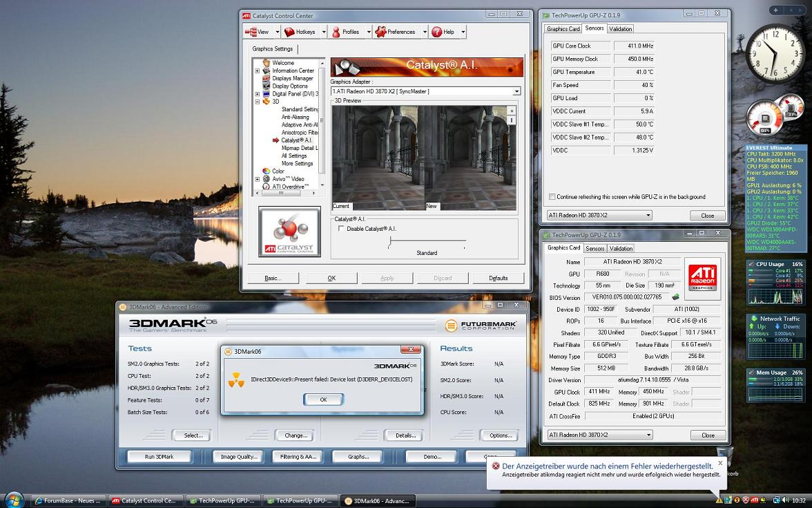Expand the Information Center tree node

(x=258, y=70)
